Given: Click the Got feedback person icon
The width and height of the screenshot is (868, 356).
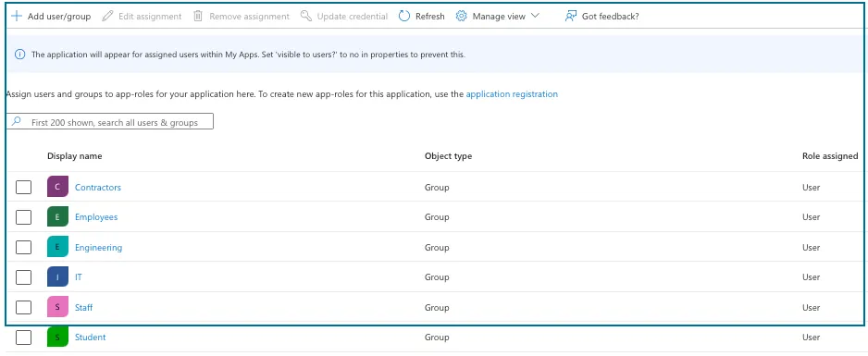Looking at the screenshot, I should point(571,16).
